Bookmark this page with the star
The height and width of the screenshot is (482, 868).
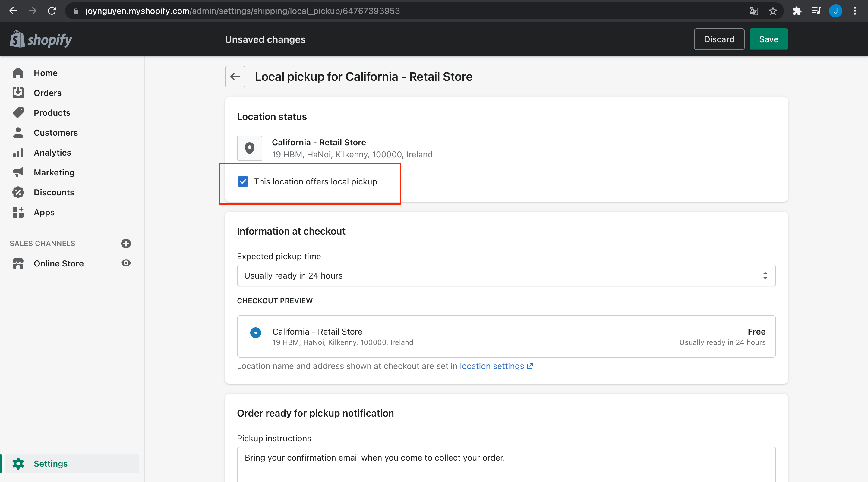coord(773,11)
